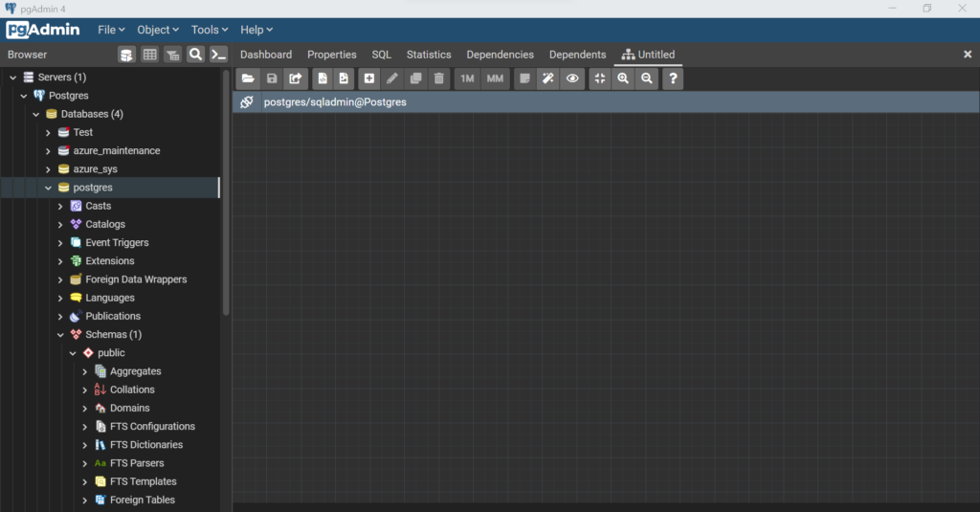Select Foreign Data Wrappers tree item
980x512 pixels.
(136, 279)
